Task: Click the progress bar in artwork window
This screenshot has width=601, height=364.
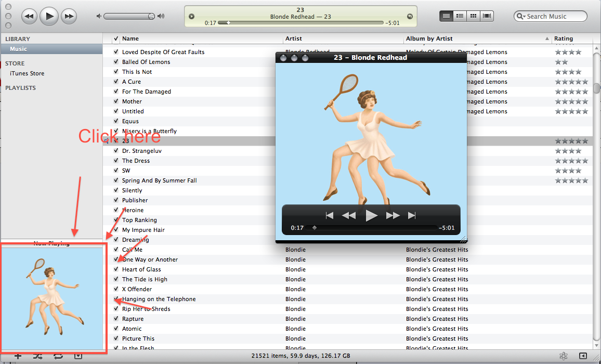Action: 371,228
